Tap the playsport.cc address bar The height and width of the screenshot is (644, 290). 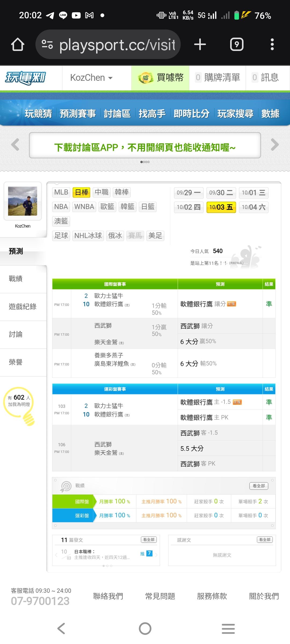[108, 44]
